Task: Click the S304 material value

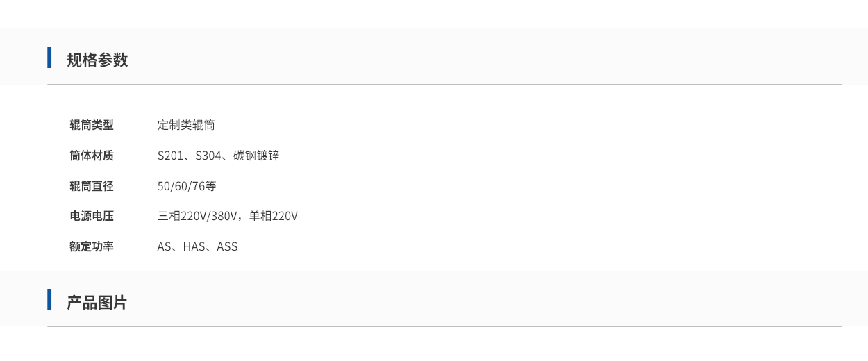Action: click(208, 156)
